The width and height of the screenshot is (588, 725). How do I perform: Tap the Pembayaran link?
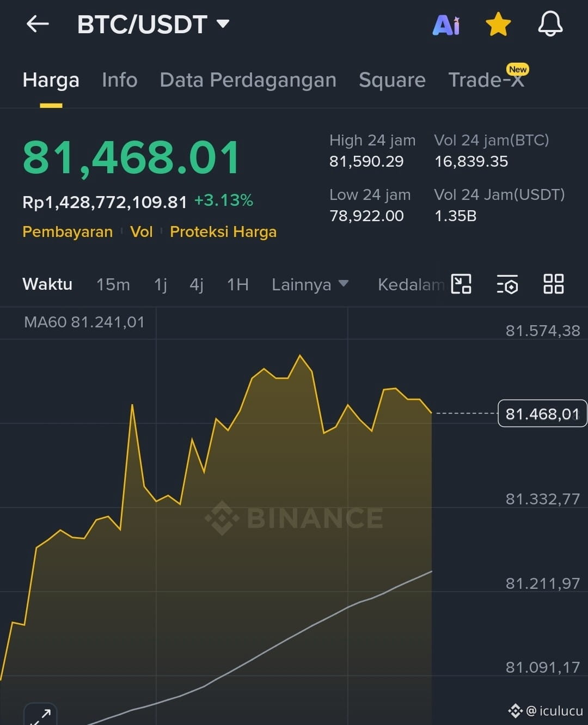(x=68, y=232)
